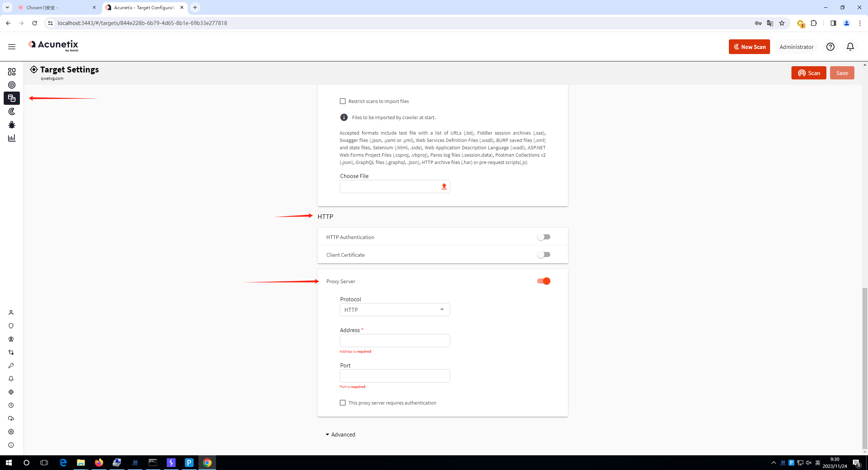Open the Scans radar icon in sidebar

12,111
